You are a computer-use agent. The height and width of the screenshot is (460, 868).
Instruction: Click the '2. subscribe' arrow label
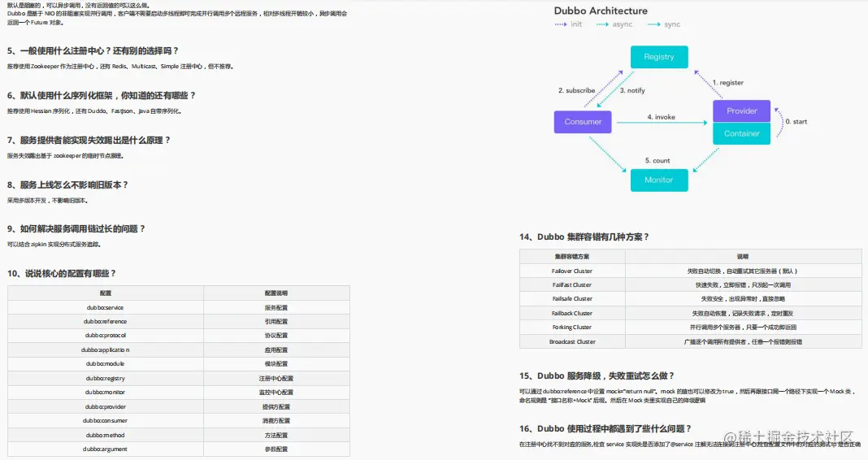pyautogui.click(x=576, y=90)
